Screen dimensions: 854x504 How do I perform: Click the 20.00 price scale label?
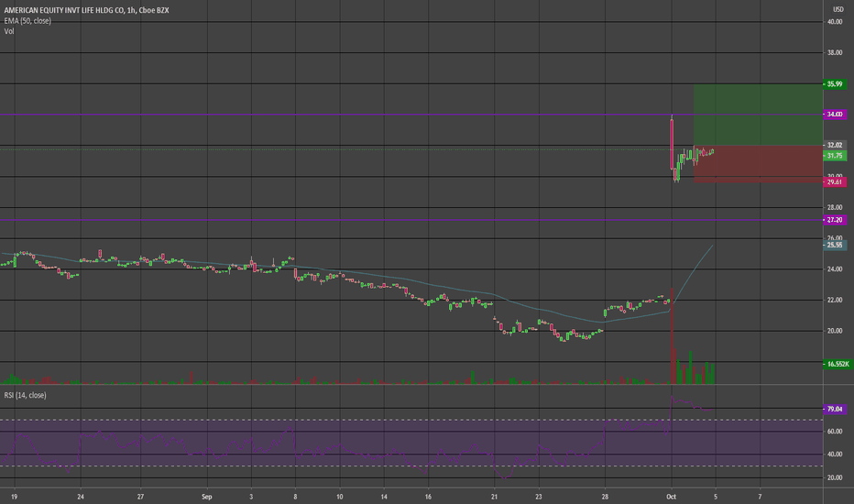pyautogui.click(x=835, y=332)
